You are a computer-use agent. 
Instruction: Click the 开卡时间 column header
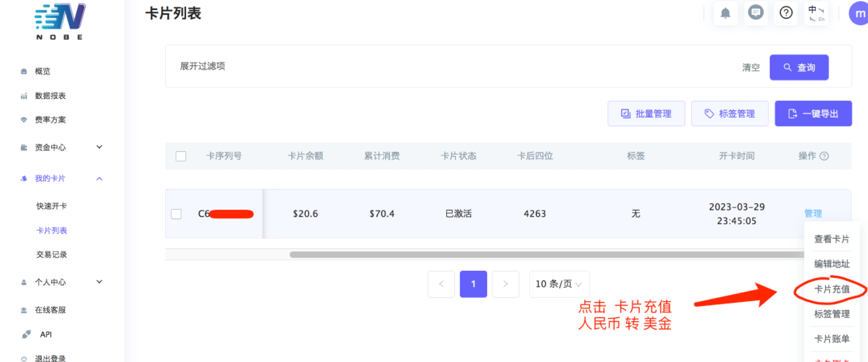point(737,156)
